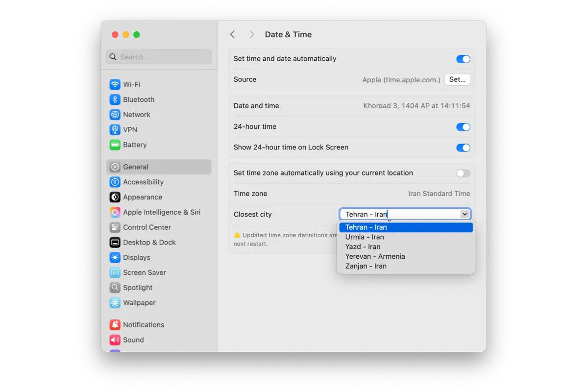
Task: Pick Yazd - Iran in the list
Action: click(x=406, y=246)
